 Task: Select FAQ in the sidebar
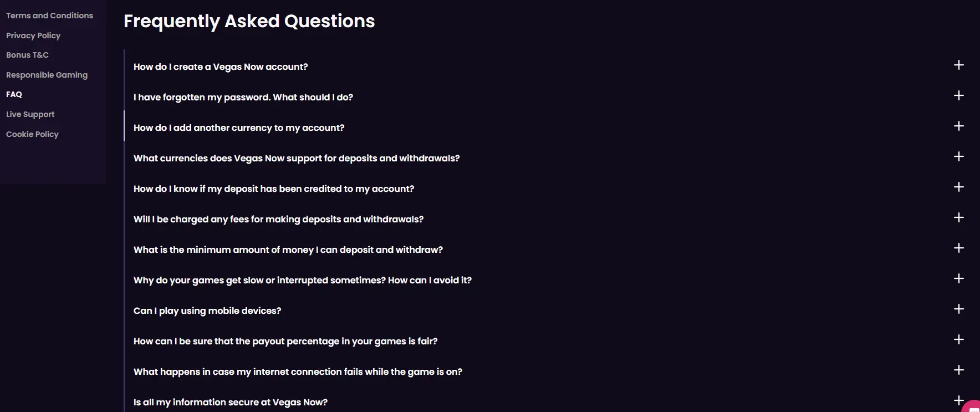pyautogui.click(x=14, y=94)
